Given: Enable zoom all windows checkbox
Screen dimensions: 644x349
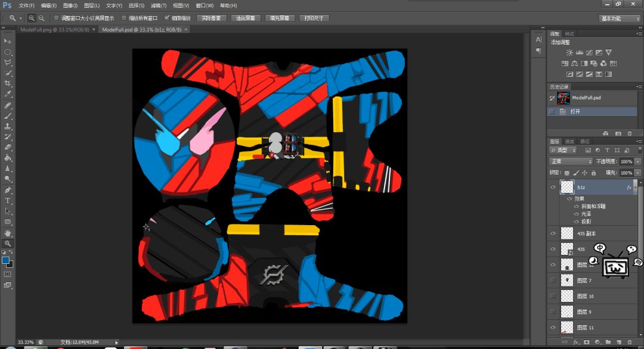Looking at the screenshot, I should tap(123, 18).
